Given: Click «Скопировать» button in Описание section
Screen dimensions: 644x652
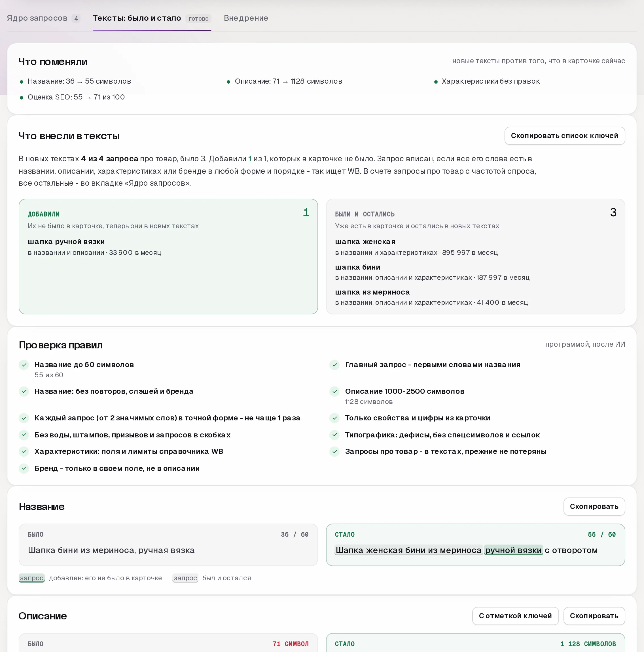Looking at the screenshot, I should 594,615.
